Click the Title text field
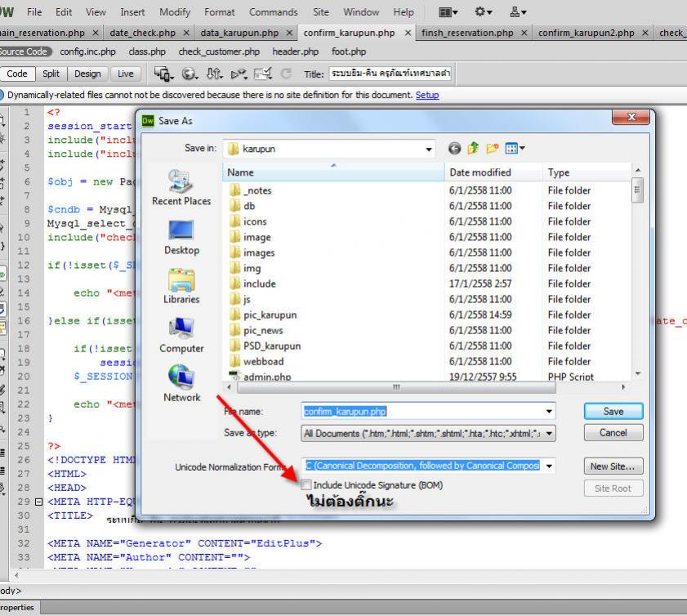The width and height of the screenshot is (687, 616). pos(390,74)
